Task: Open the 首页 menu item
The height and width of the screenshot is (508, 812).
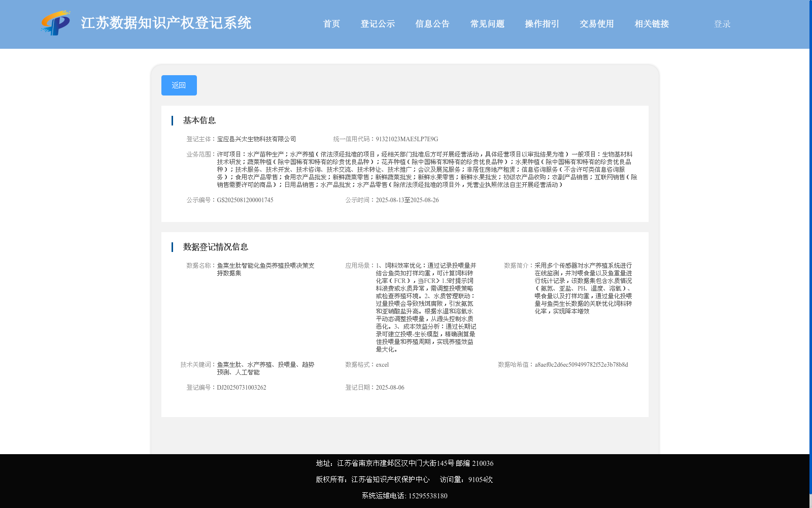Action: click(331, 24)
